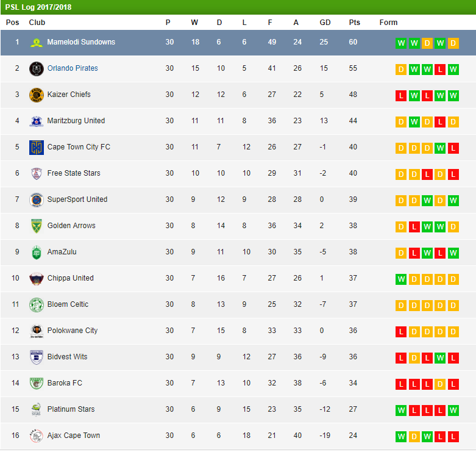Click the AmaZulu green badge
This screenshot has width=476, height=452.
coord(37,253)
